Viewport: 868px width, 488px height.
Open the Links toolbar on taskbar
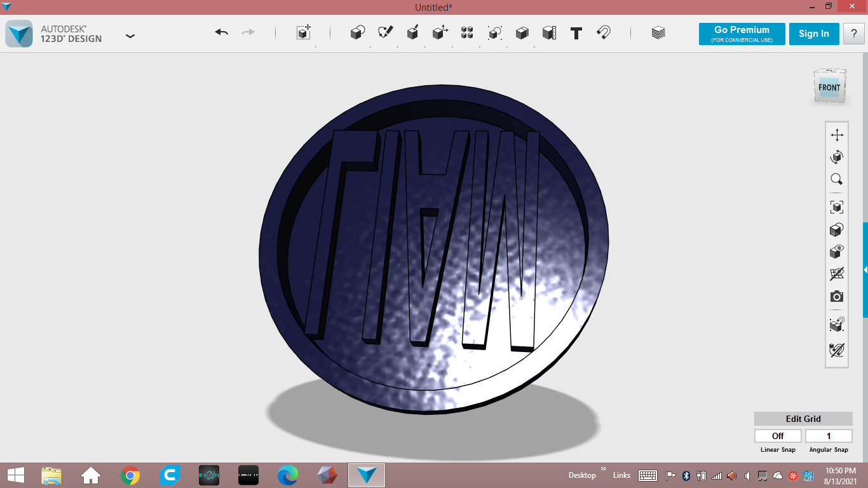621,475
